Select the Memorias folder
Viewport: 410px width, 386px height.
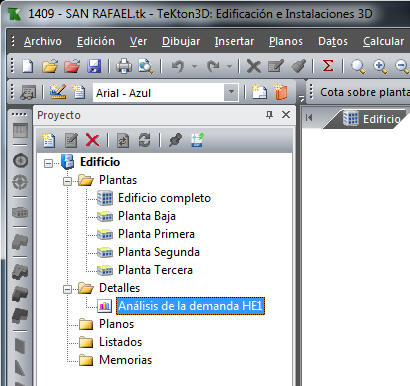pyautogui.click(x=125, y=360)
